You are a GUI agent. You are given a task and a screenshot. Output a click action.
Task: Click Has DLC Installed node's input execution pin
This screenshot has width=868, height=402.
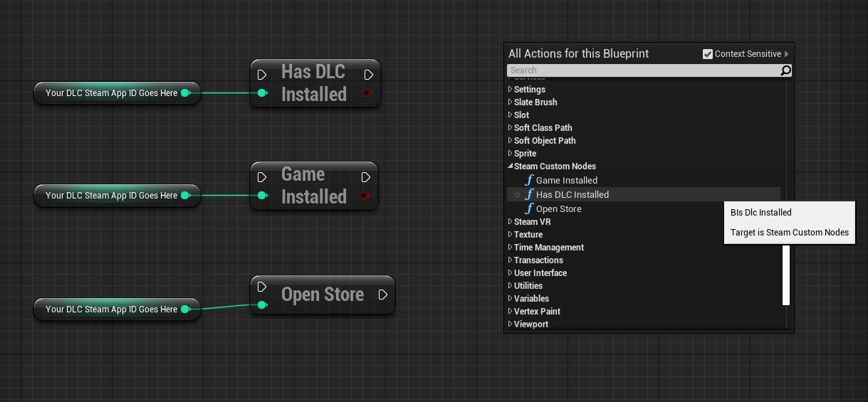262,75
